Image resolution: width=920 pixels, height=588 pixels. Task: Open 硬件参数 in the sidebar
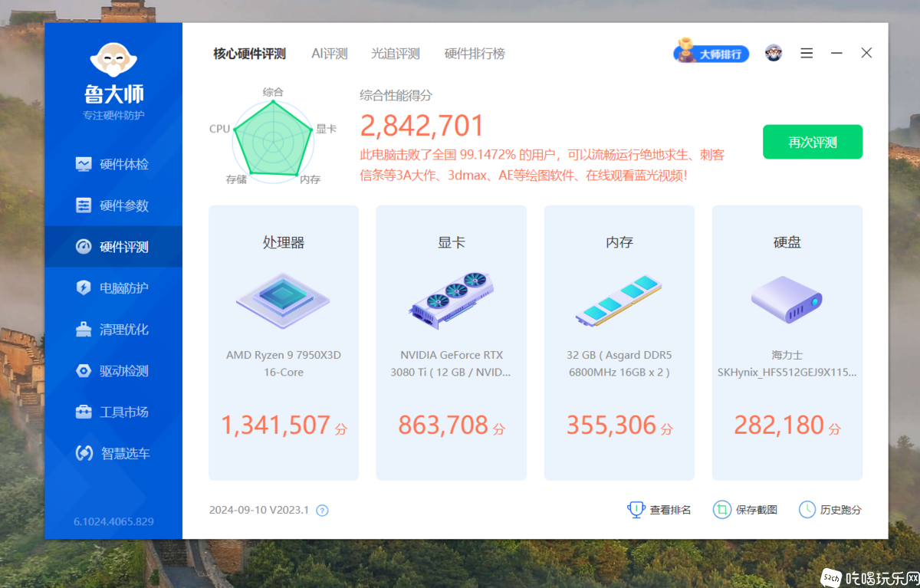pyautogui.click(x=113, y=205)
